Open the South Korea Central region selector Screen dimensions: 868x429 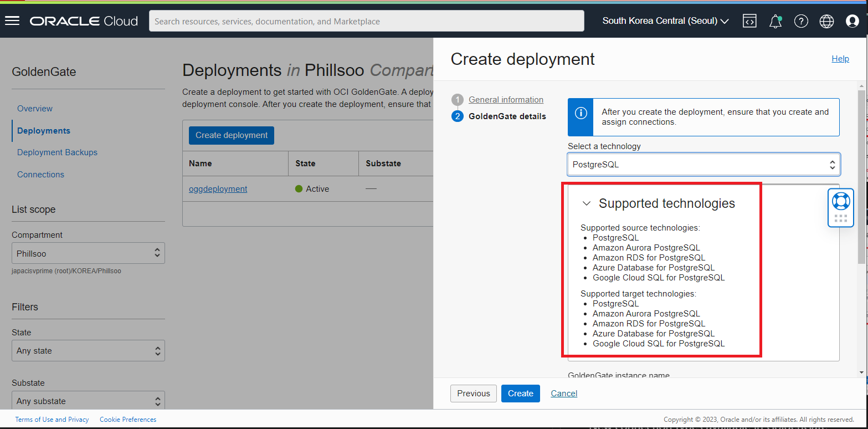[x=665, y=21]
